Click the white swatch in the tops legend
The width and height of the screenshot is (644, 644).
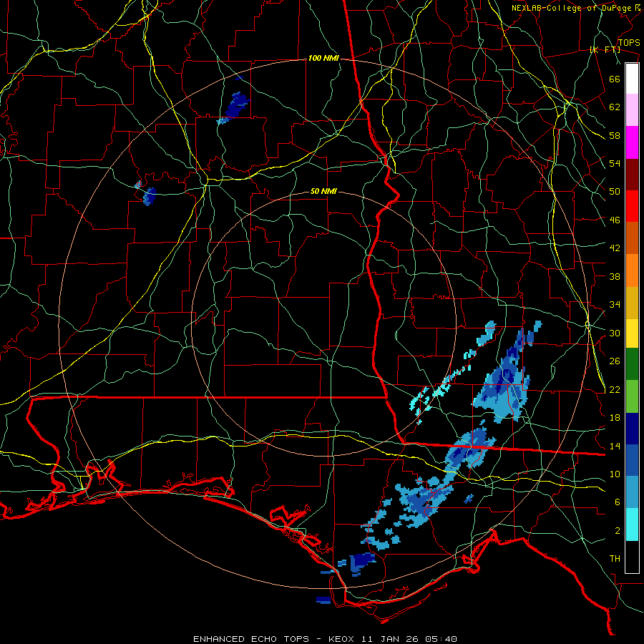point(632,79)
